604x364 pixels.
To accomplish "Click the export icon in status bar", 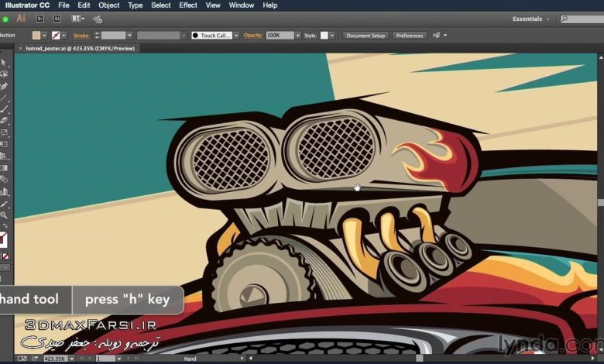I will pyautogui.click(x=35, y=359).
